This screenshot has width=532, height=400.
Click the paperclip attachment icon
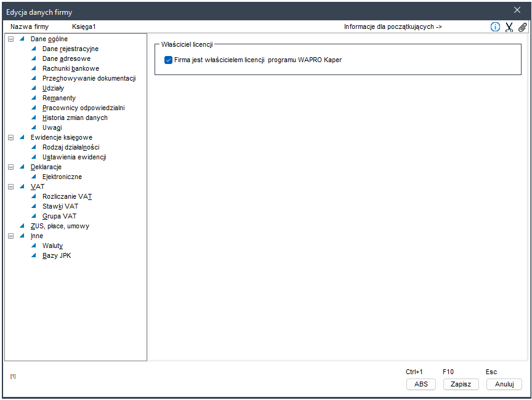(x=522, y=27)
